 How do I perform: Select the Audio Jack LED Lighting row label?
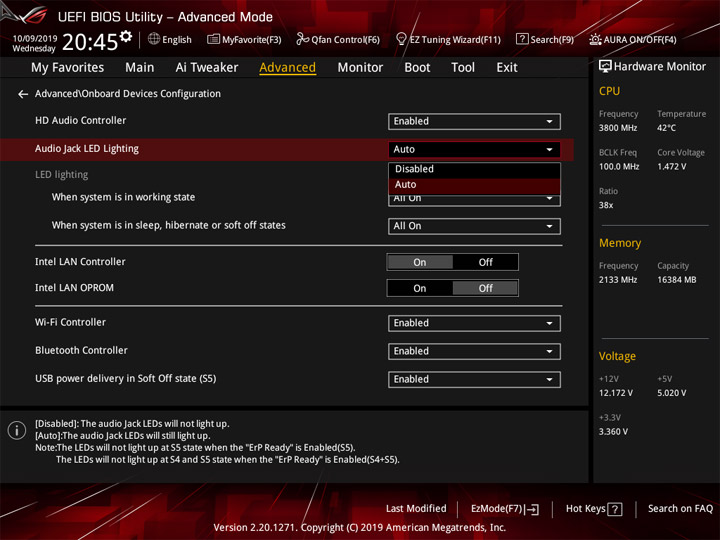click(87, 149)
